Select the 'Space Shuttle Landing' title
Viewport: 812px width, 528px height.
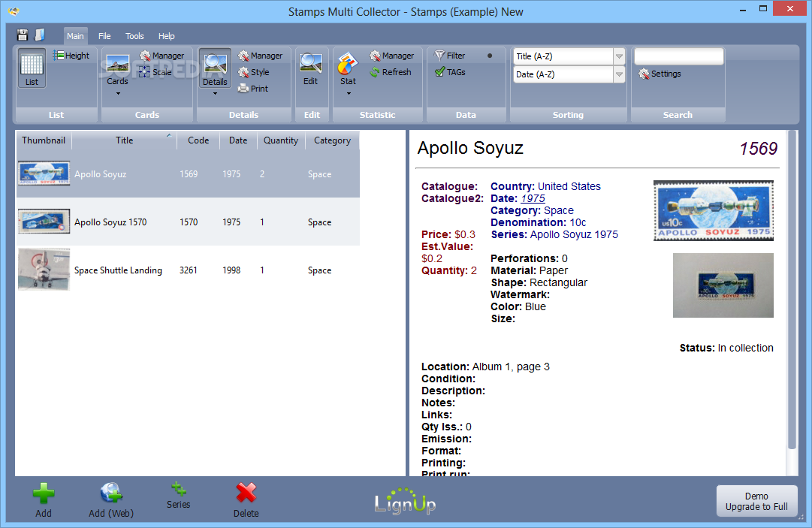(x=118, y=270)
